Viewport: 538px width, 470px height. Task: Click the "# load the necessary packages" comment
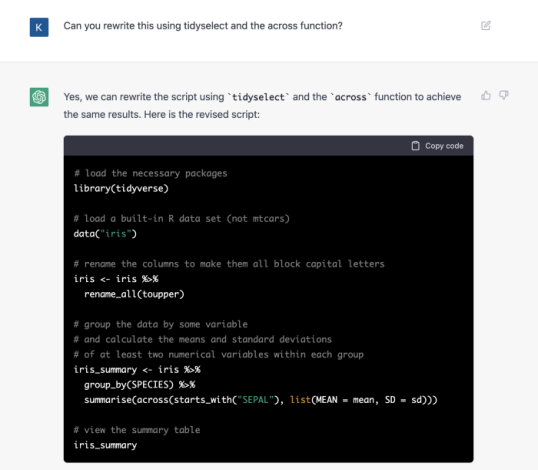(x=150, y=173)
